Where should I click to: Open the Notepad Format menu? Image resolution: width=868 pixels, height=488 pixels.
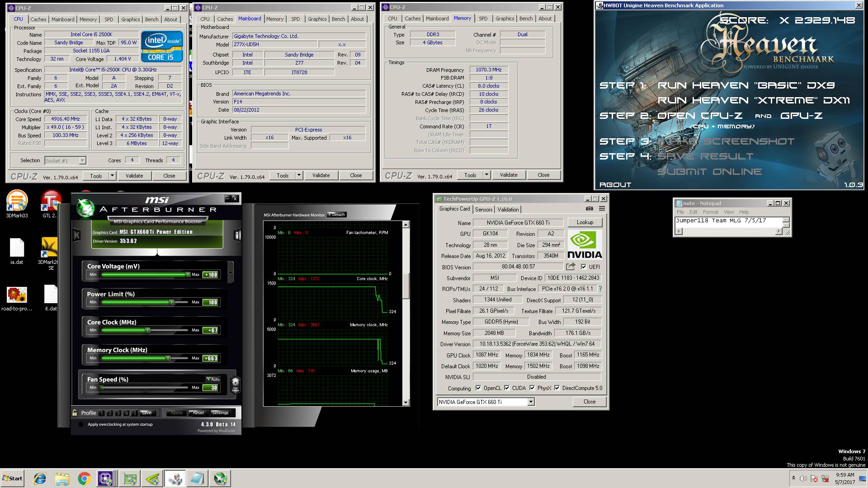tap(710, 212)
